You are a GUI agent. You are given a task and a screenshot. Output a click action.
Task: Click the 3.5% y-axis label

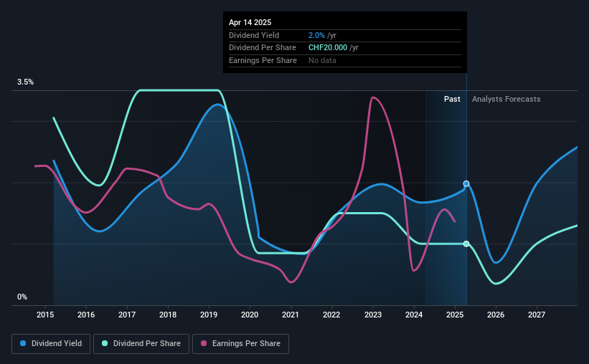pos(25,82)
